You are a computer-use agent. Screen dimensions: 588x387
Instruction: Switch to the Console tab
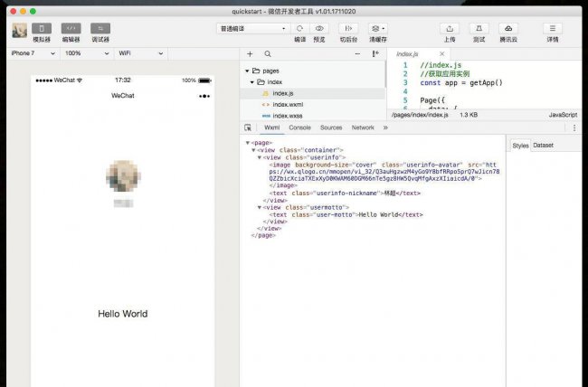coord(299,127)
